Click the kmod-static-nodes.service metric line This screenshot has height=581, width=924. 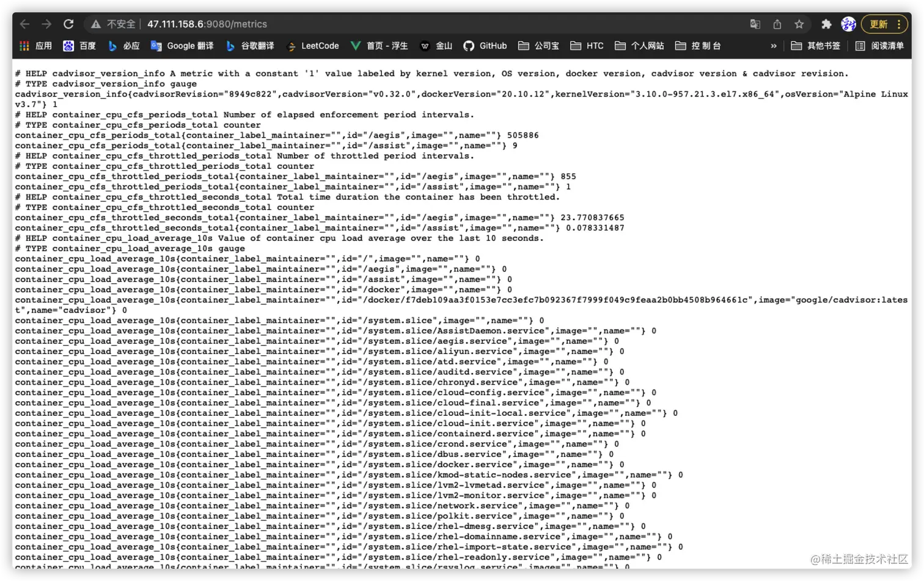click(x=349, y=475)
